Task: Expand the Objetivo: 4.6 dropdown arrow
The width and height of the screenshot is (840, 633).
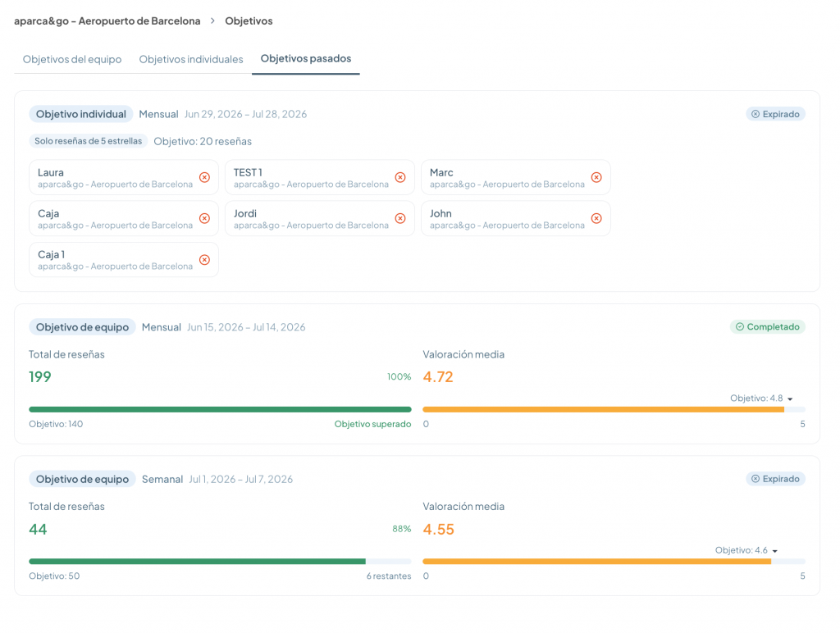Action: point(775,551)
